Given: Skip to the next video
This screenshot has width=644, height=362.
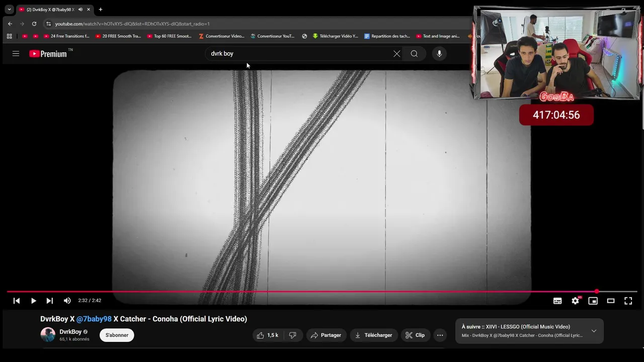Looking at the screenshot, I should pyautogui.click(x=49, y=301).
